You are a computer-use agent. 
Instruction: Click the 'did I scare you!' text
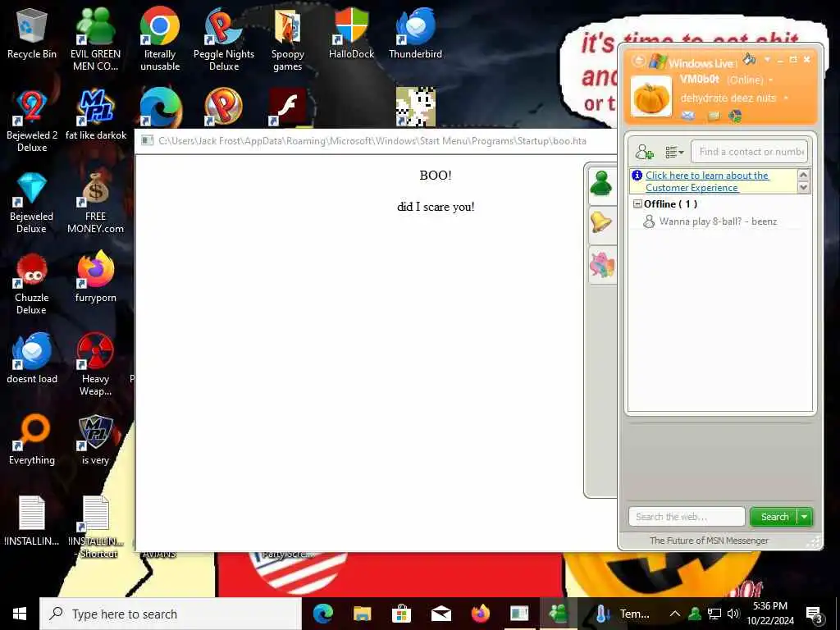[436, 207]
